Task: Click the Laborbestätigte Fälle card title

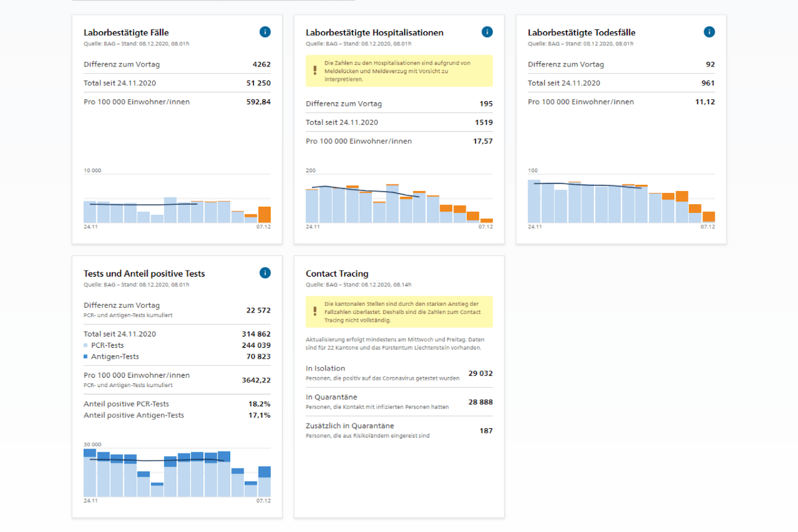Action: pyautogui.click(x=126, y=32)
